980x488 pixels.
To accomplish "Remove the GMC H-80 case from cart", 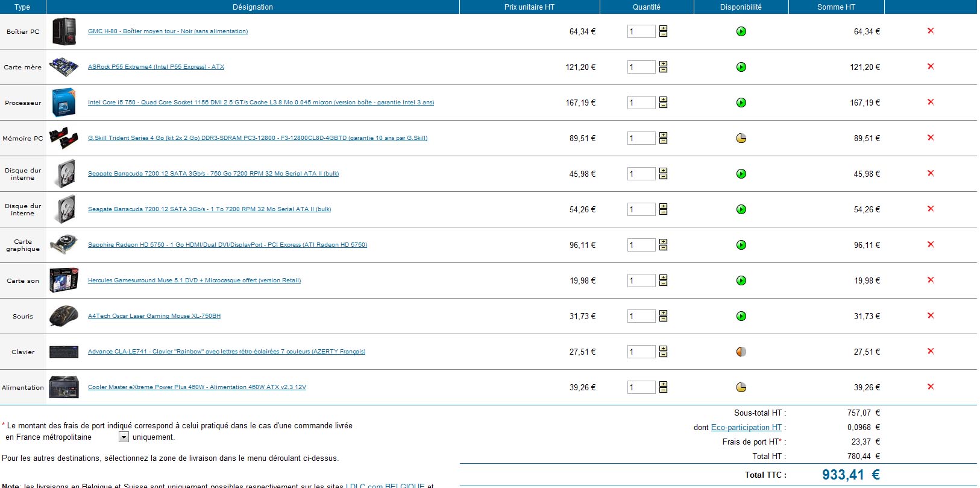I will click(x=931, y=31).
